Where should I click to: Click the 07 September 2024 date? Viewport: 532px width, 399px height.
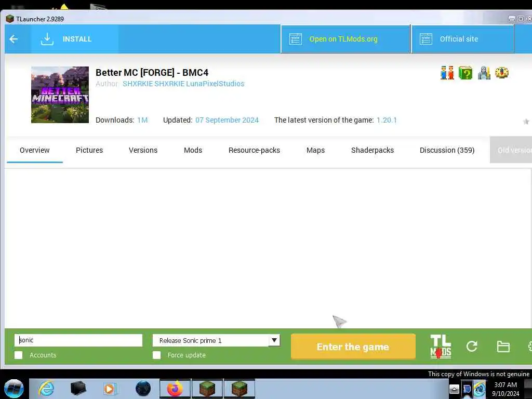(227, 120)
